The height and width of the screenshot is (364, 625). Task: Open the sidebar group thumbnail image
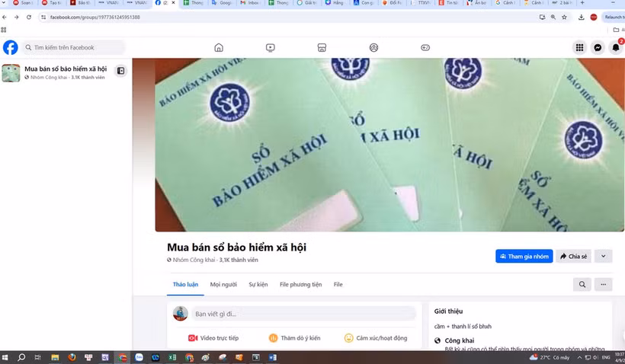coord(11,73)
